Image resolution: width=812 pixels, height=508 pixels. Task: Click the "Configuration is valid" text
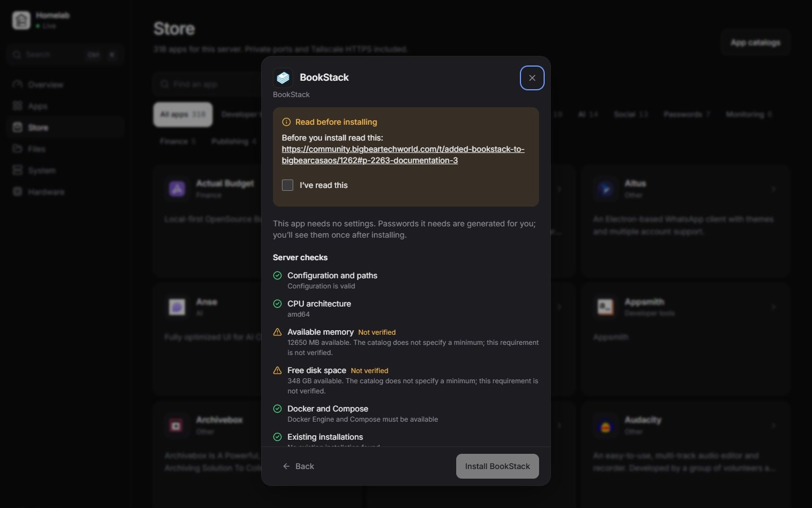(321, 286)
